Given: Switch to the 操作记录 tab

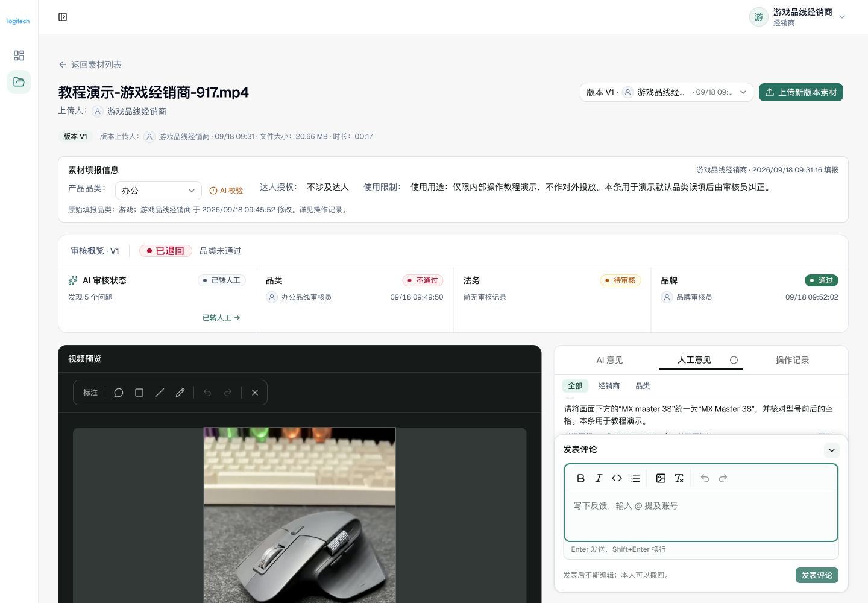Looking at the screenshot, I should pos(792,360).
